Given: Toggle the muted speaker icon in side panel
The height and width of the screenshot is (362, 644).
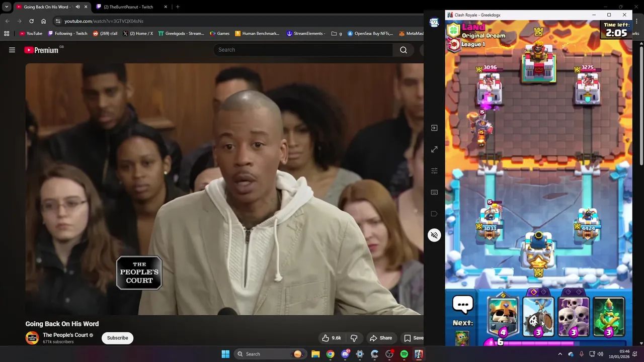Looking at the screenshot, I should (434, 235).
